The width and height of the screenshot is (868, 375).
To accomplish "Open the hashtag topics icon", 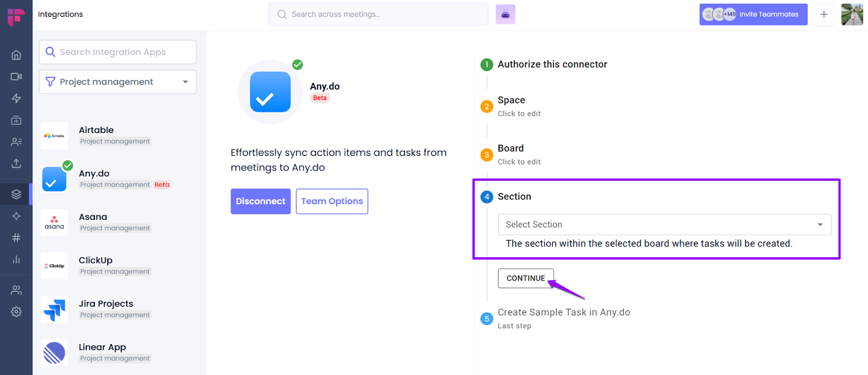I will click(16, 238).
